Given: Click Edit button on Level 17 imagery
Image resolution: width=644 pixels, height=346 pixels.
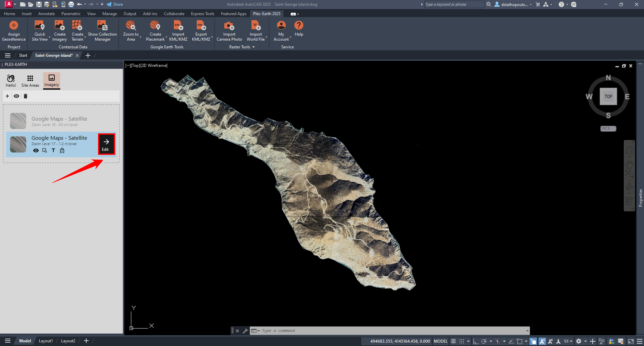Looking at the screenshot, I should 106,144.
